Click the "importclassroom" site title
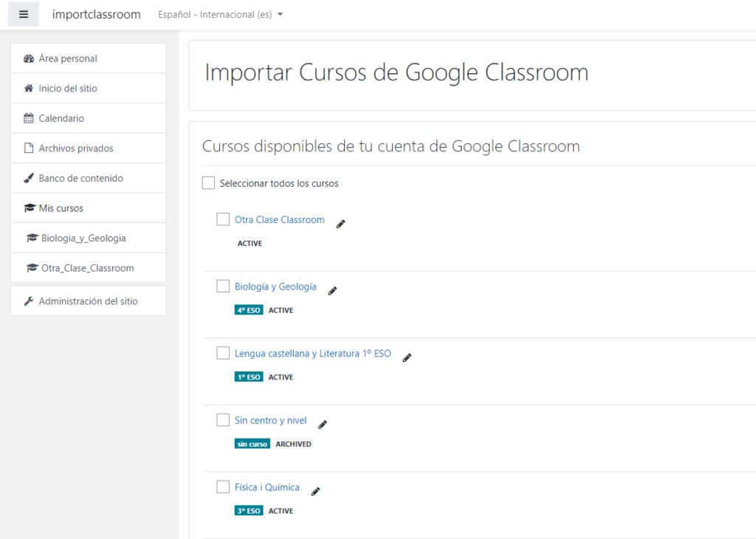This screenshot has width=756, height=539. 96,13
